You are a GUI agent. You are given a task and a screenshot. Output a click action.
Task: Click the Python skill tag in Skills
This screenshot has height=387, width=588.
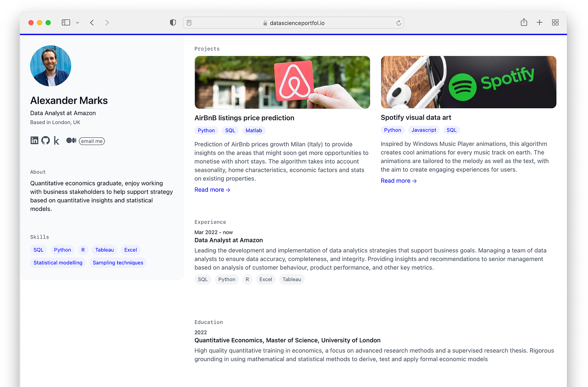(63, 250)
